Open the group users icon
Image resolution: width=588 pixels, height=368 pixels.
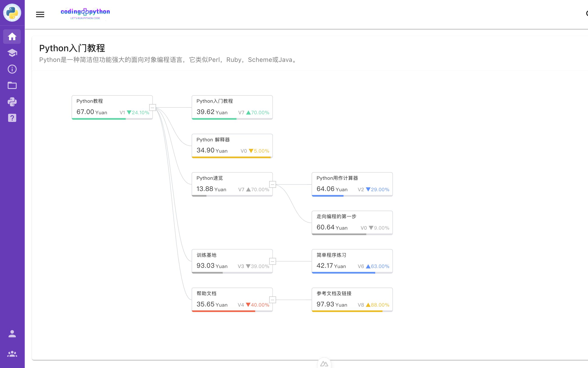pos(12,354)
